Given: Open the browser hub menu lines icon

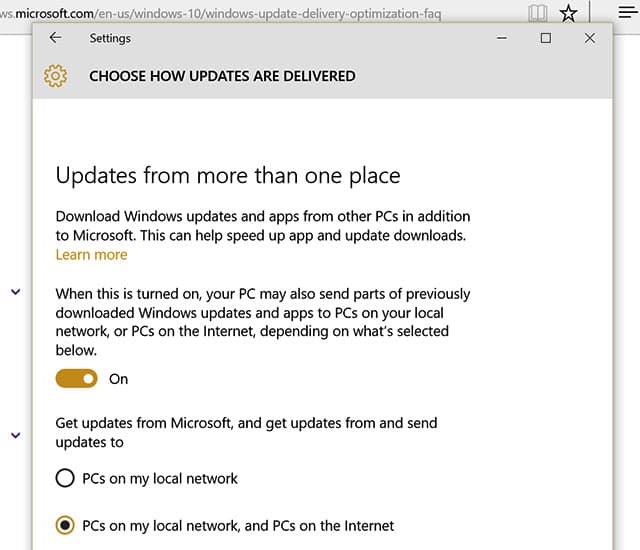Looking at the screenshot, I should pos(628,12).
